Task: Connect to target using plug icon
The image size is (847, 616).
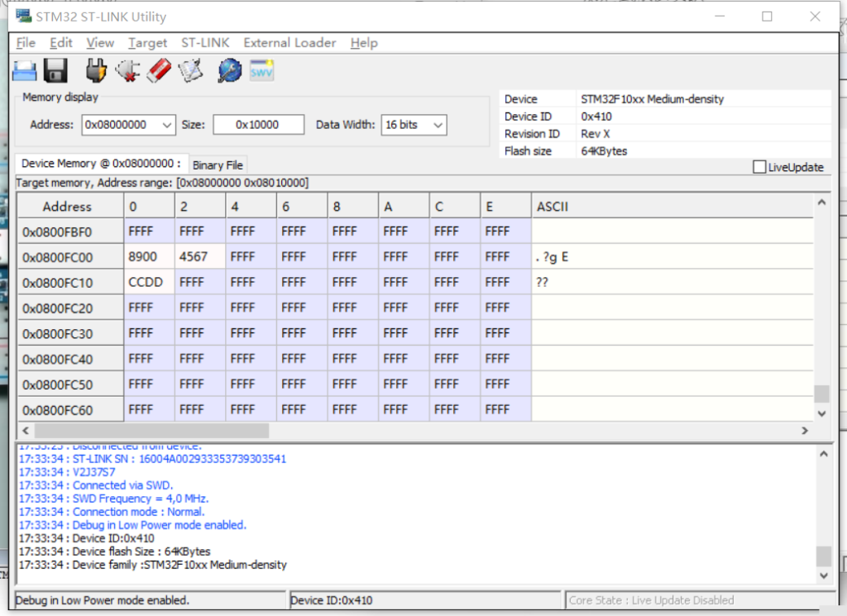Action: 96,71
